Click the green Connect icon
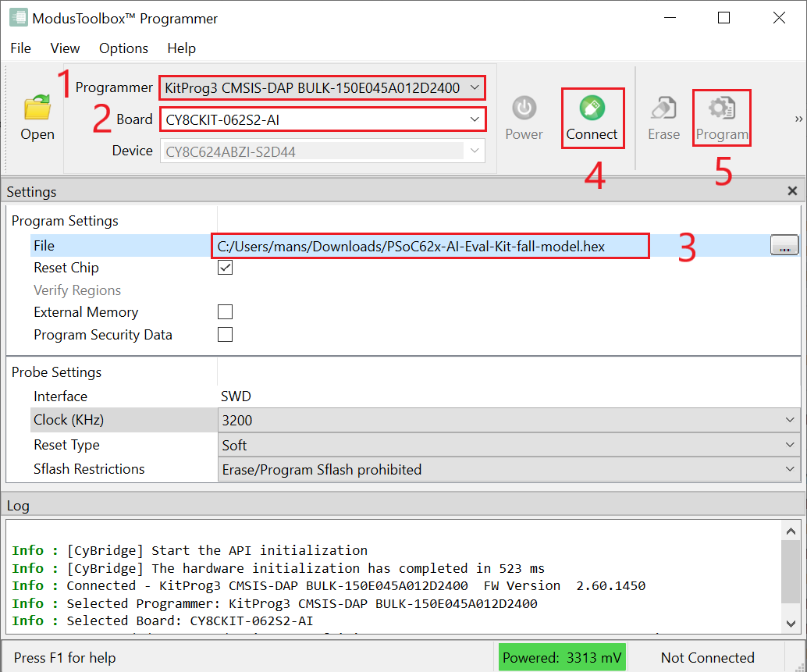This screenshot has width=807, height=672. tap(592, 108)
